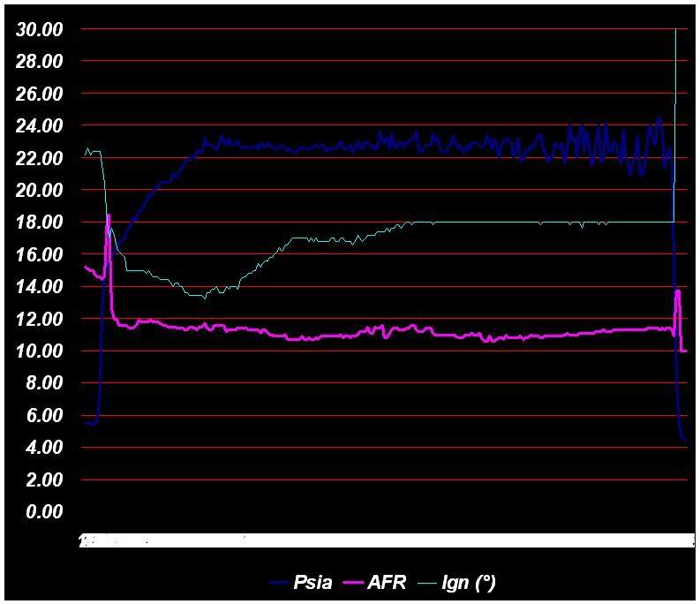Screen dimensions: 700x604
Task: Click the 30.00 axis label
Action: coord(40,30)
